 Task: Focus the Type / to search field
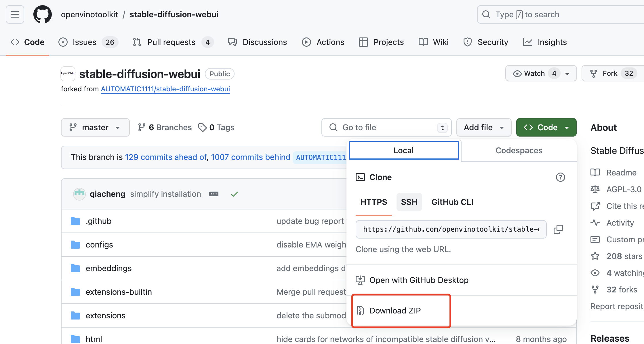[x=560, y=14]
